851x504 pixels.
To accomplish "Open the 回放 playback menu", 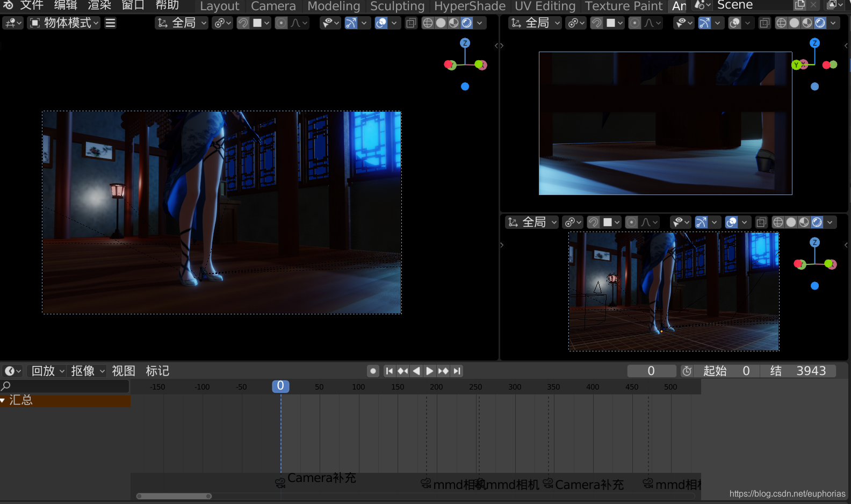I will (x=48, y=371).
